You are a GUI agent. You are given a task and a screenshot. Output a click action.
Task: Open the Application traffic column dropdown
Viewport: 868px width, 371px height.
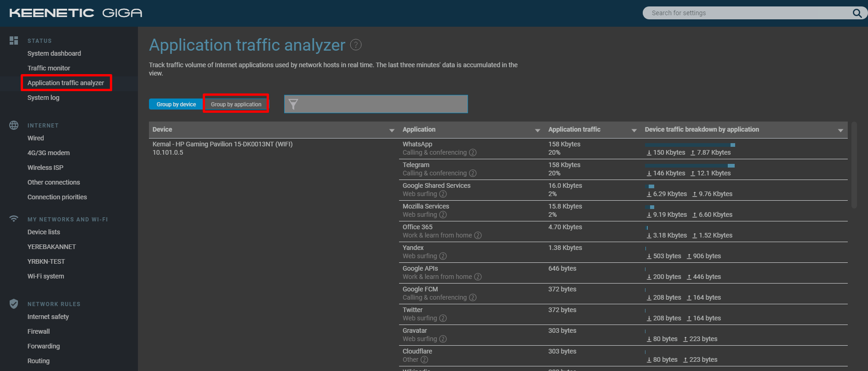pos(634,130)
